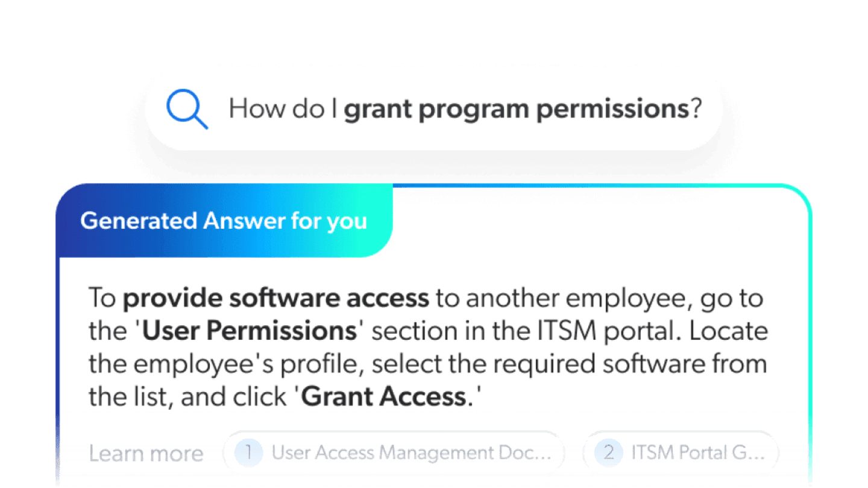Open the 'ITSM Portal G...' source link

coord(697,452)
